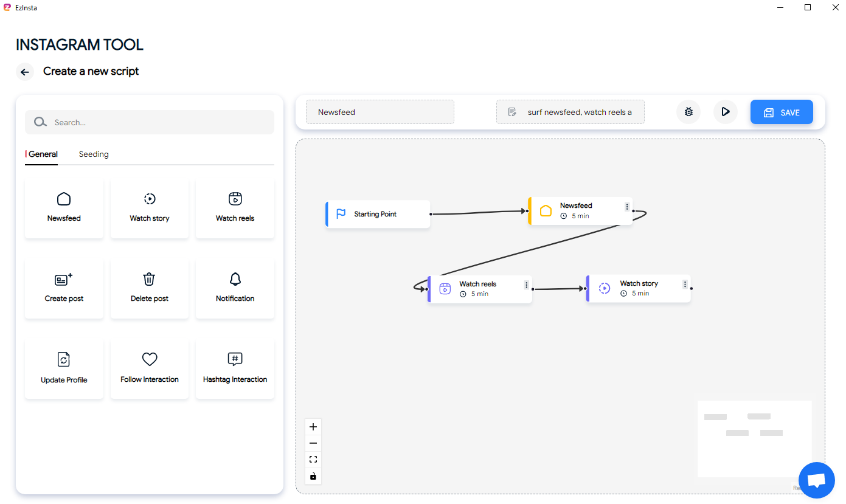The width and height of the screenshot is (846, 504).
Task: Click the Newsfeed node house icon
Action: 546,211
